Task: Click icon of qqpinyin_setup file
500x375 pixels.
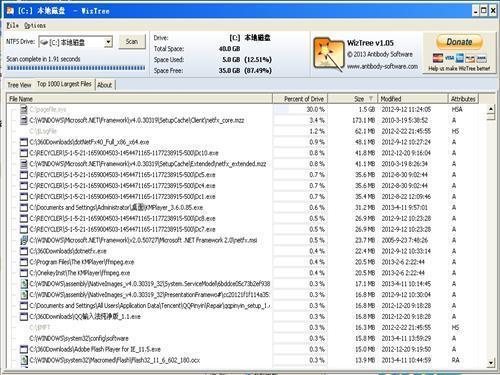Action: (24, 306)
